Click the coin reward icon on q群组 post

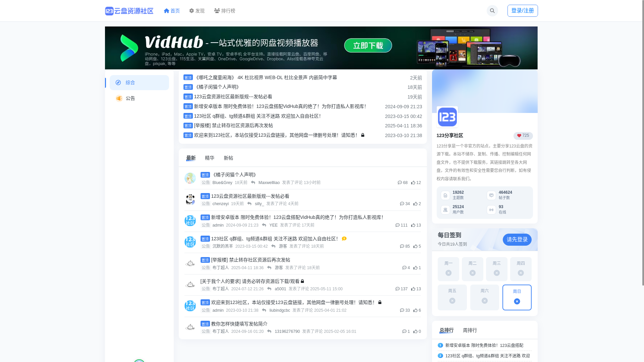point(344,239)
